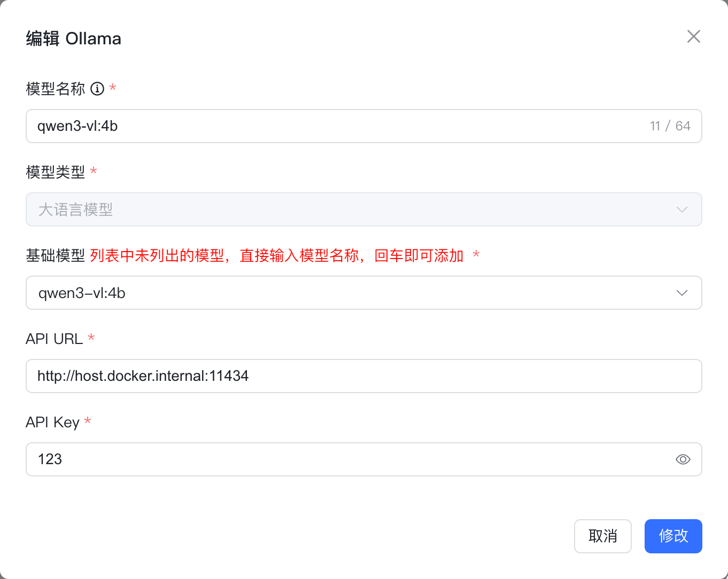Expand the 基础模型 dropdown arrow

(x=681, y=293)
